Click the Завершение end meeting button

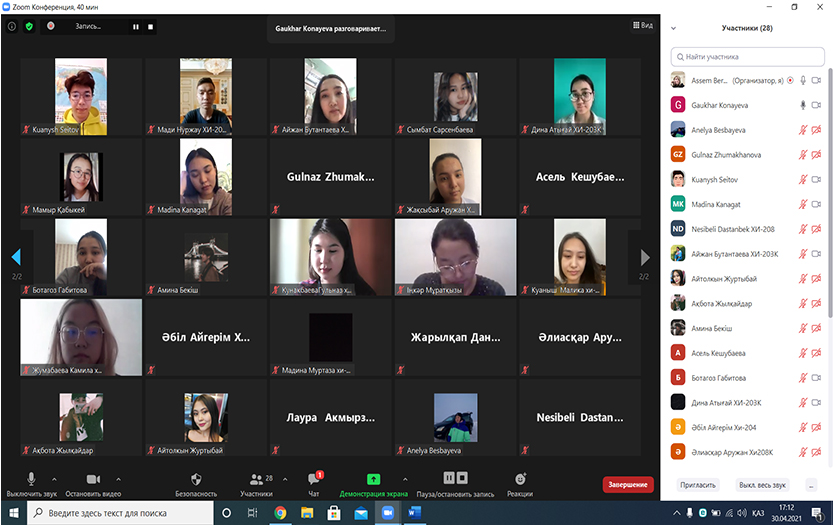click(628, 485)
